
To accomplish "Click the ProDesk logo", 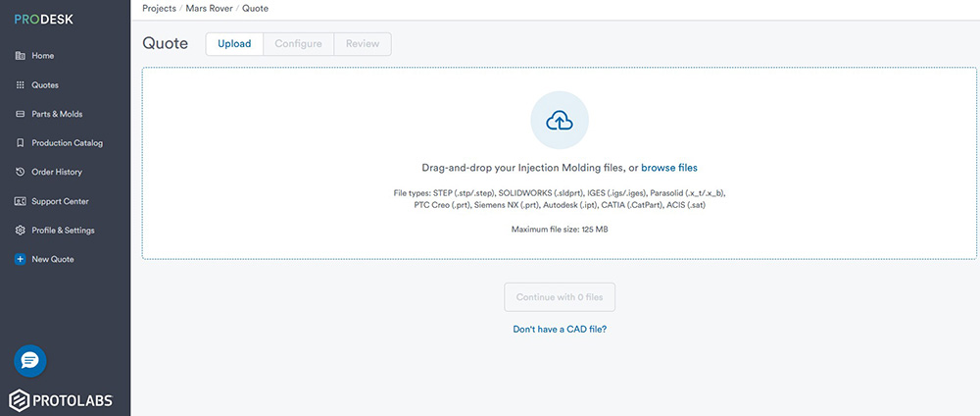I will [44, 20].
